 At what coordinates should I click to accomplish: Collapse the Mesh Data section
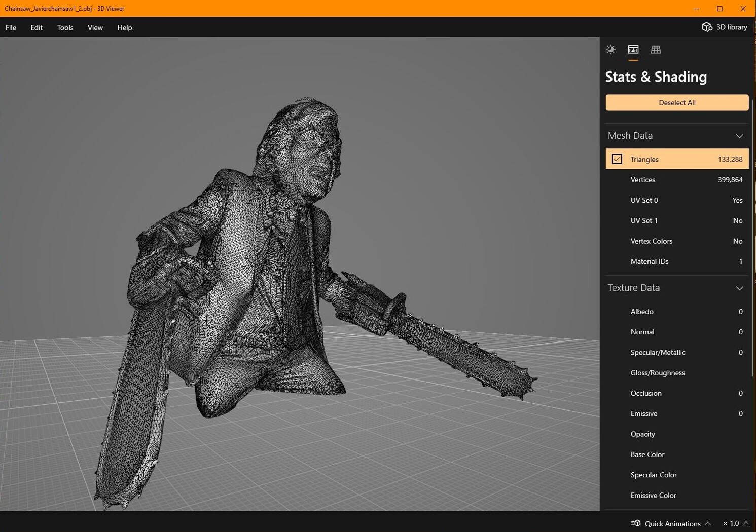click(739, 136)
